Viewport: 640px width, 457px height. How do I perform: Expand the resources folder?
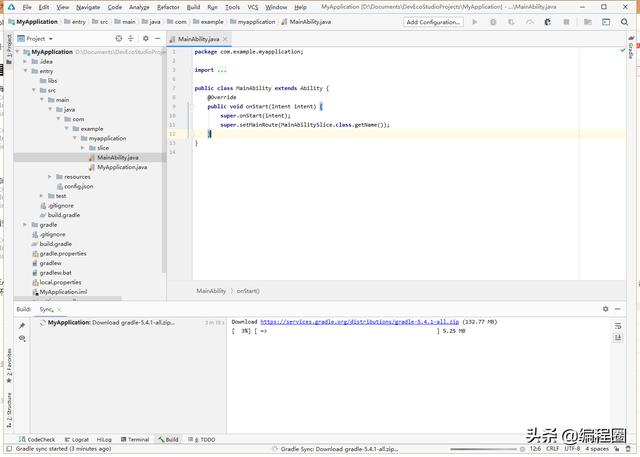[x=50, y=177]
